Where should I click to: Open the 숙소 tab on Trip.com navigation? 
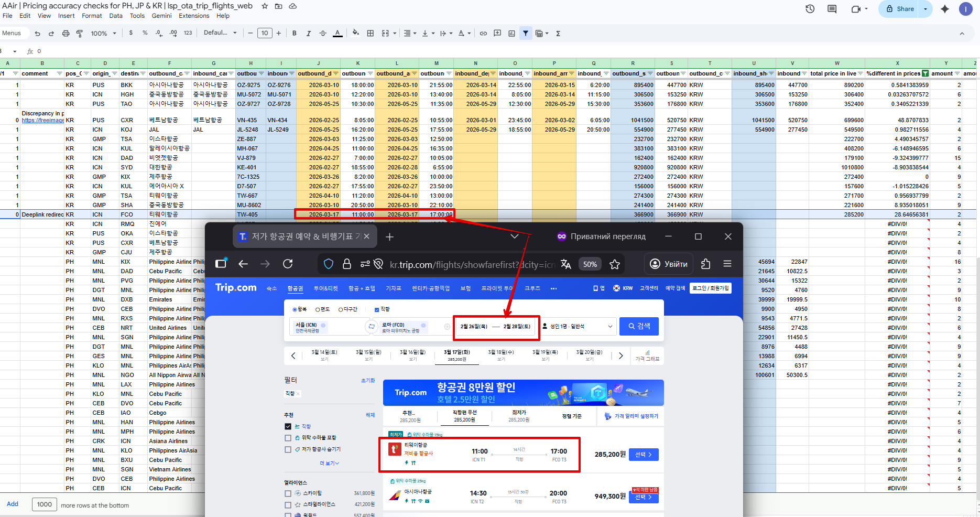pos(271,288)
